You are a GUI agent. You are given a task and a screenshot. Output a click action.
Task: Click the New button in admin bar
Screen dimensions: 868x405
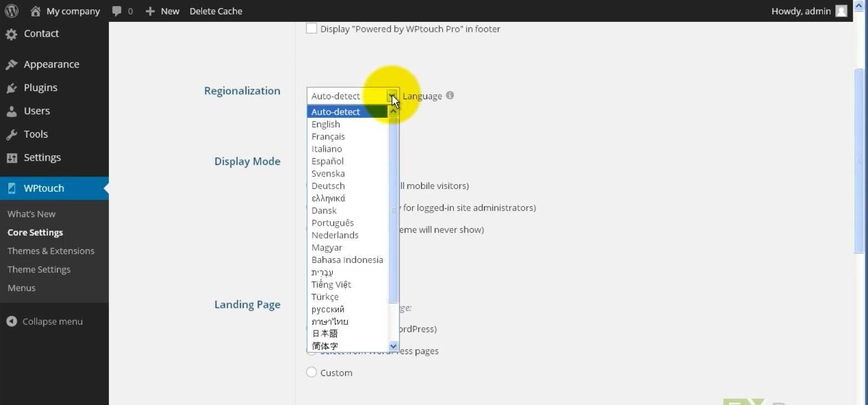[x=163, y=11]
